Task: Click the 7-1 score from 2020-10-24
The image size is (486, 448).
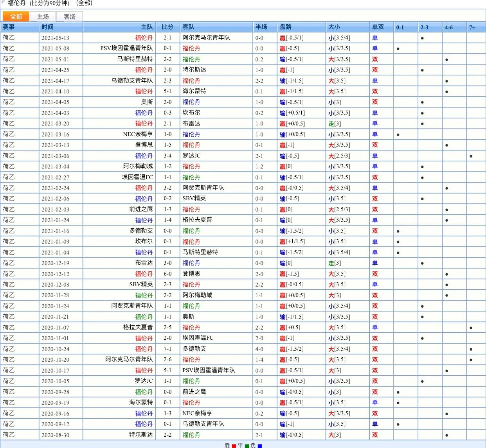Action: click(167, 349)
